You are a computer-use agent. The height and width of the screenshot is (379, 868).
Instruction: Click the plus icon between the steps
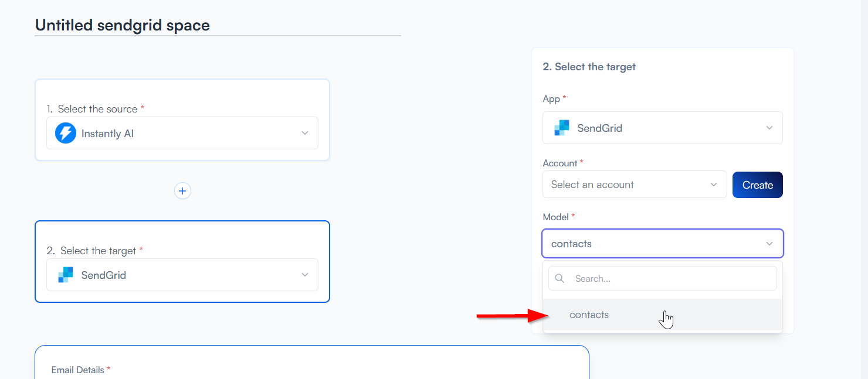click(x=182, y=191)
